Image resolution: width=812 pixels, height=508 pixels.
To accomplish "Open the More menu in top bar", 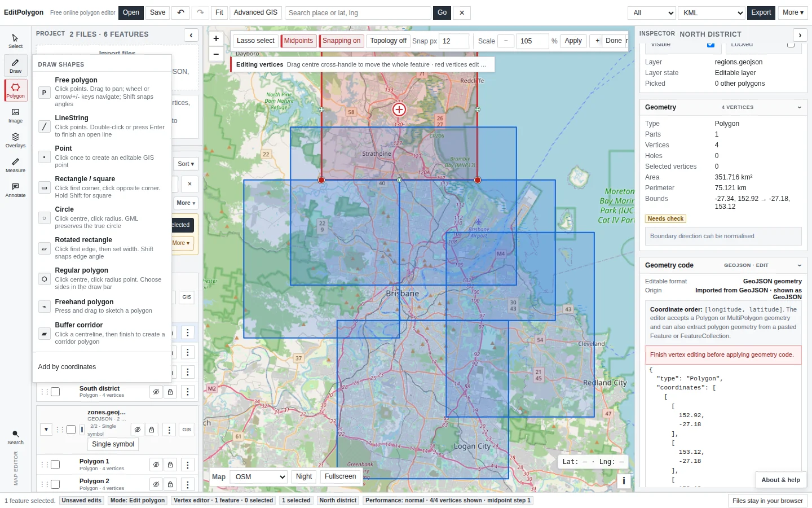I will point(792,12).
